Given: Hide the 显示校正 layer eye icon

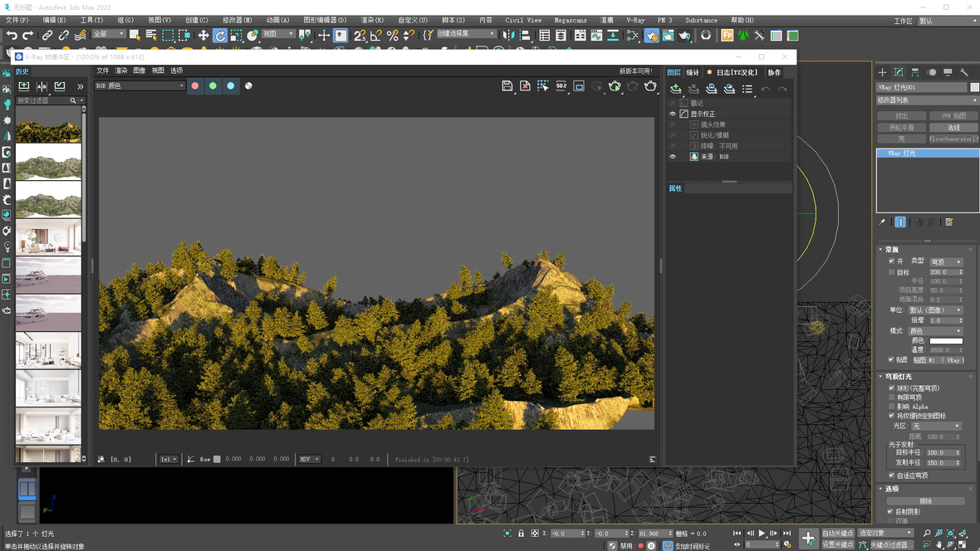Looking at the screenshot, I should point(673,114).
